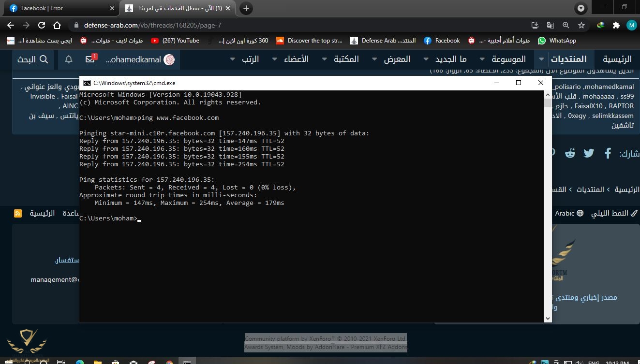Screen dimensions: 640x364
Task: Click the البحث search button
Action: (x=32, y=59)
